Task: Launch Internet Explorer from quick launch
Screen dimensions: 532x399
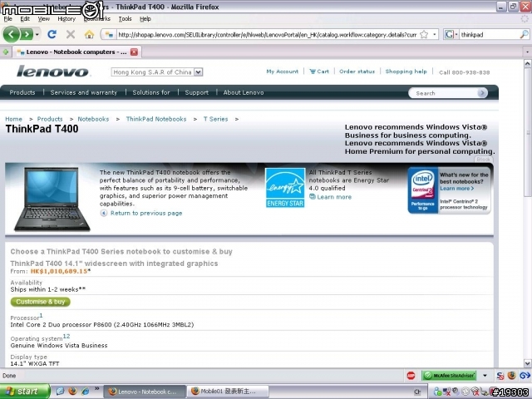Action: pyautogui.click(x=85, y=392)
